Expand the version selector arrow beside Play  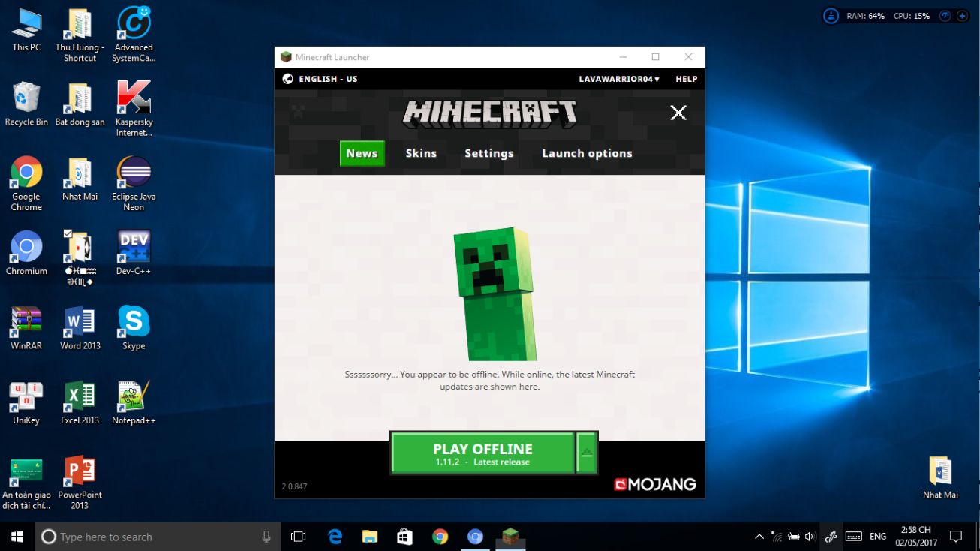click(x=587, y=453)
